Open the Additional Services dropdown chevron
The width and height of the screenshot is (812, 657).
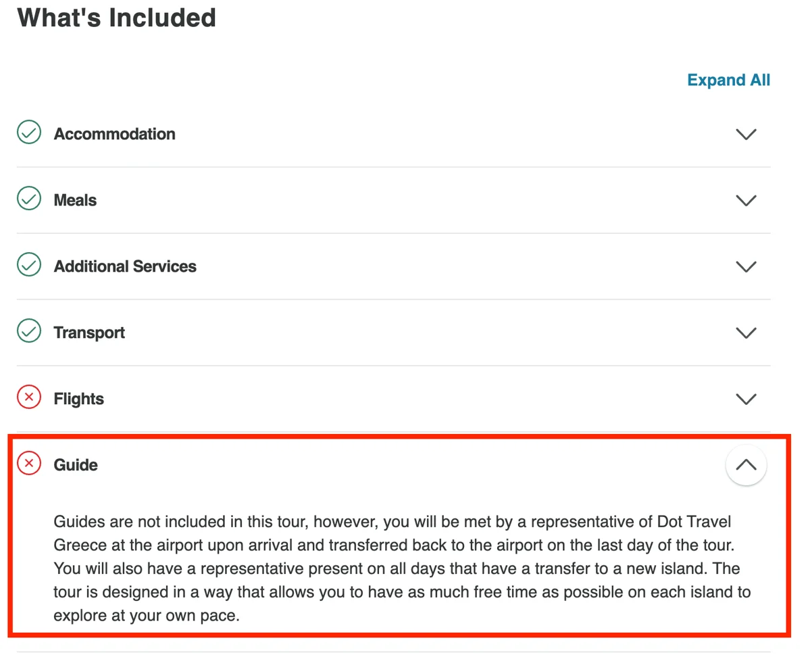click(746, 266)
